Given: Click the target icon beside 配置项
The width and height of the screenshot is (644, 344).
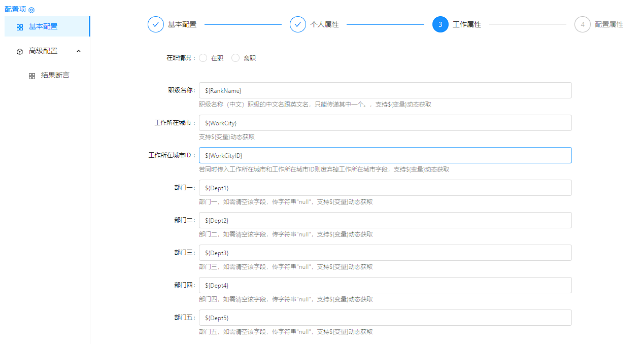Looking at the screenshot, I should [x=31, y=10].
